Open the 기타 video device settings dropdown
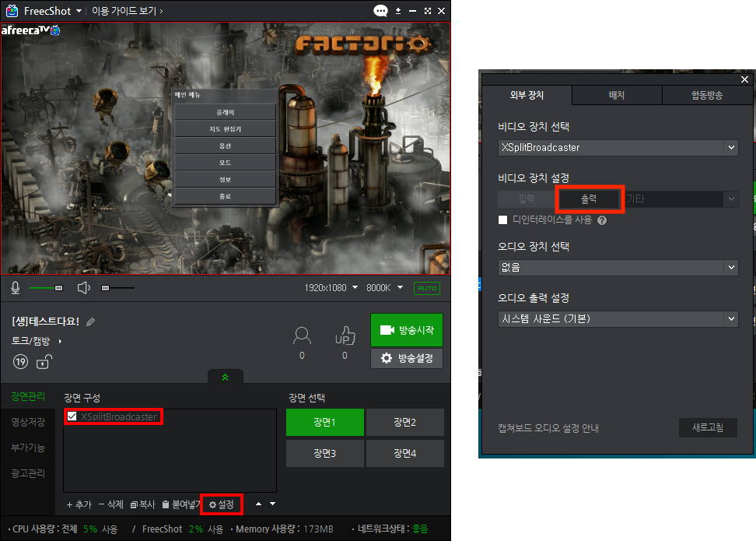This screenshot has width=756, height=541. pos(681,198)
